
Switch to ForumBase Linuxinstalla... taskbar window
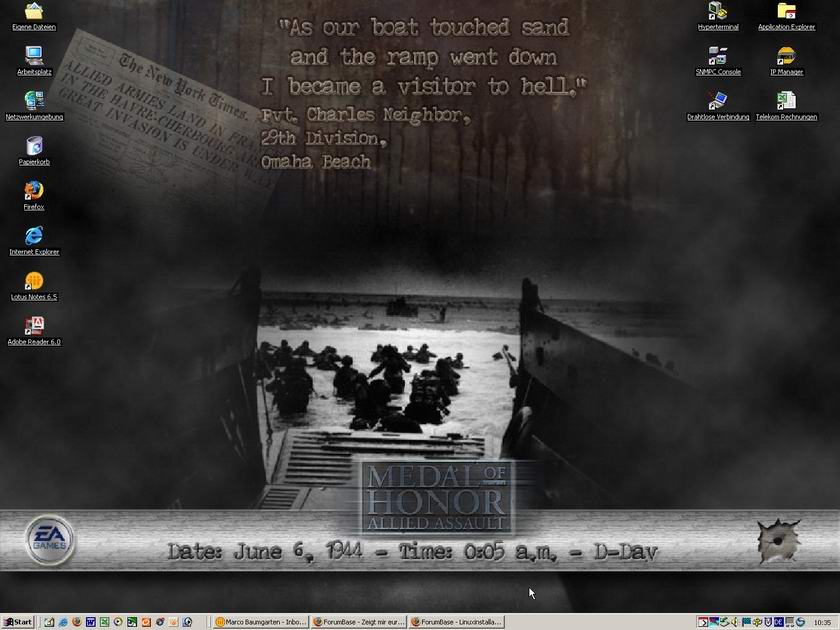456,622
